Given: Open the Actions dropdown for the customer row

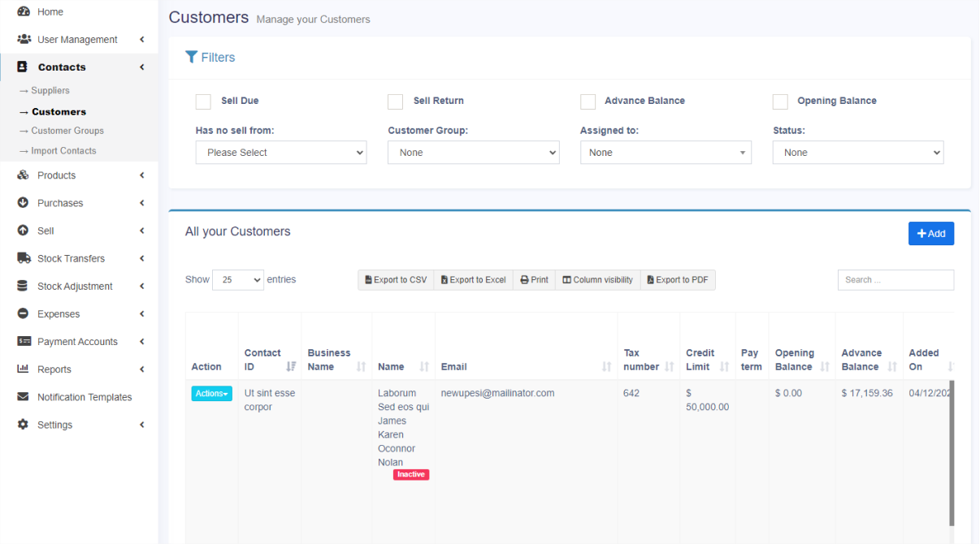Looking at the screenshot, I should click(211, 394).
